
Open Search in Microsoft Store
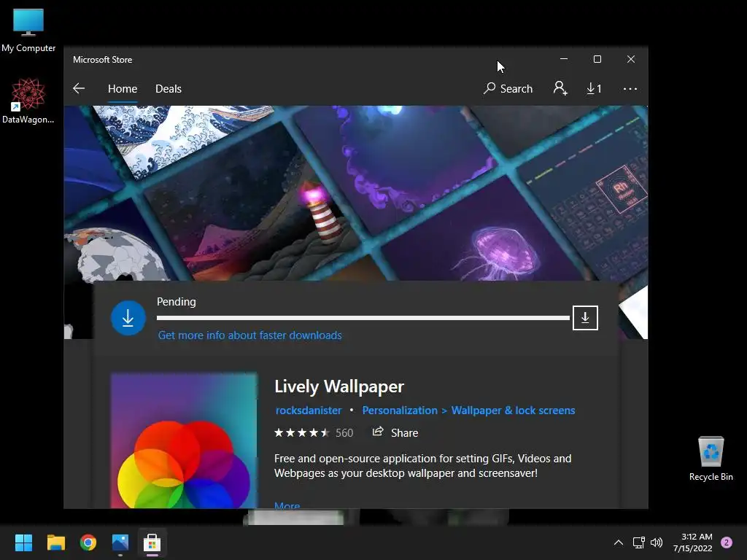point(508,88)
